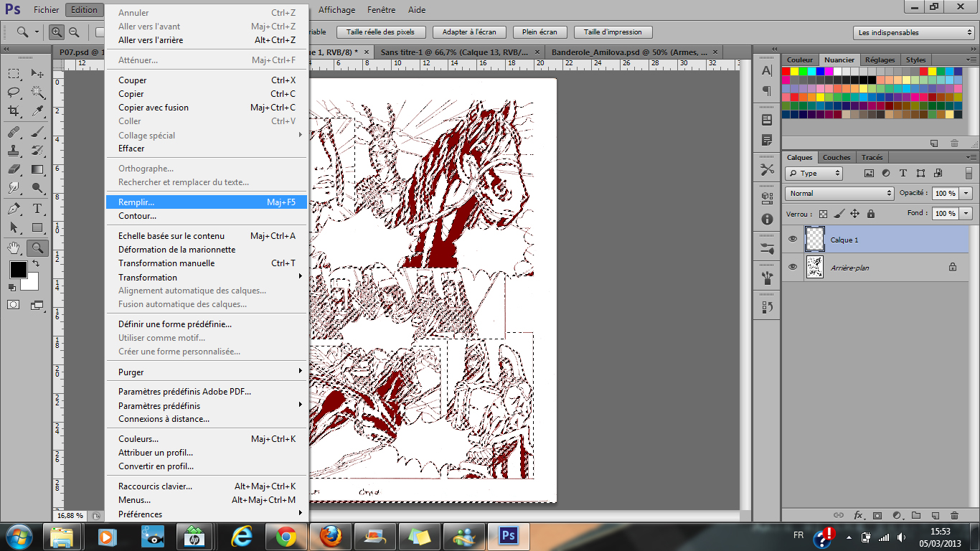Hide the Calque 1 layer

click(x=793, y=240)
